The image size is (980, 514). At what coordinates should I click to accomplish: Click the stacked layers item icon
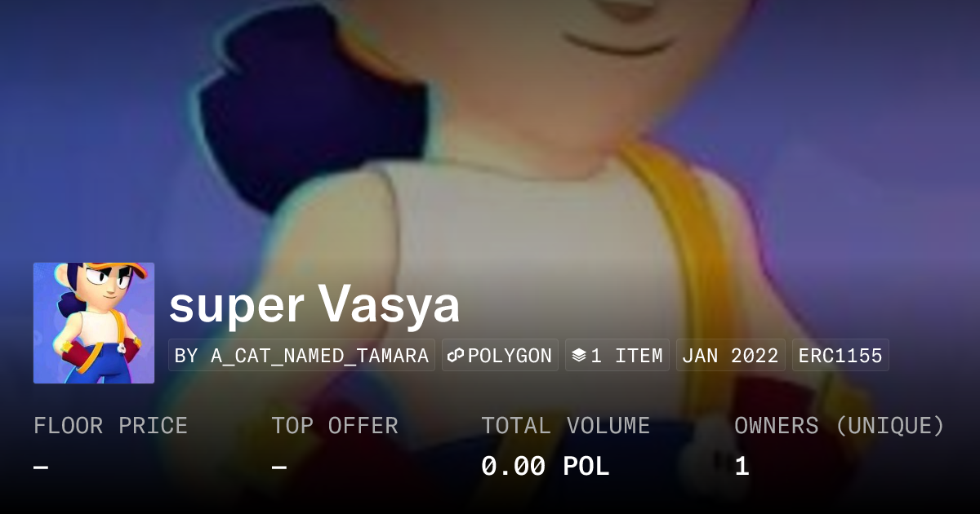tap(579, 356)
